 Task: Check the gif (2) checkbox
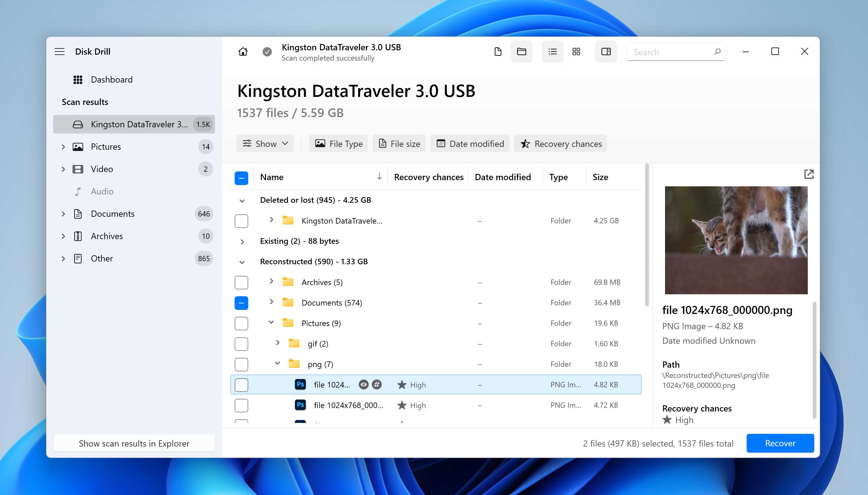pyautogui.click(x=241, y=344)
